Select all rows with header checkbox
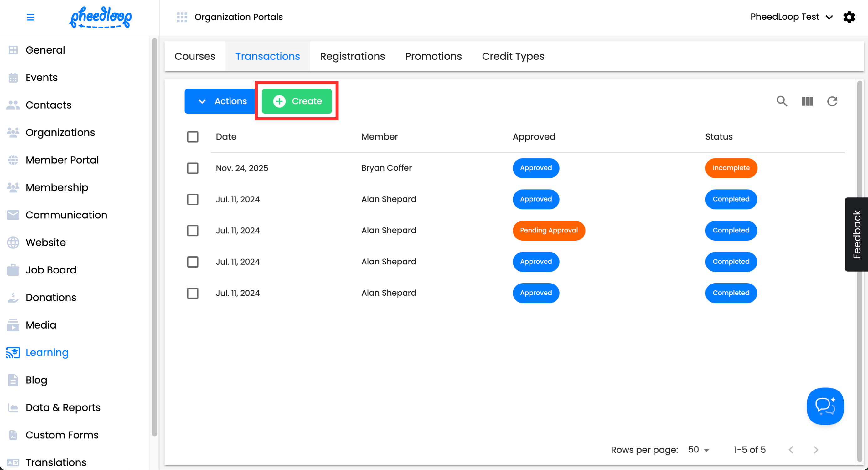Screen dimensions: 868x470 pos(193,137)
